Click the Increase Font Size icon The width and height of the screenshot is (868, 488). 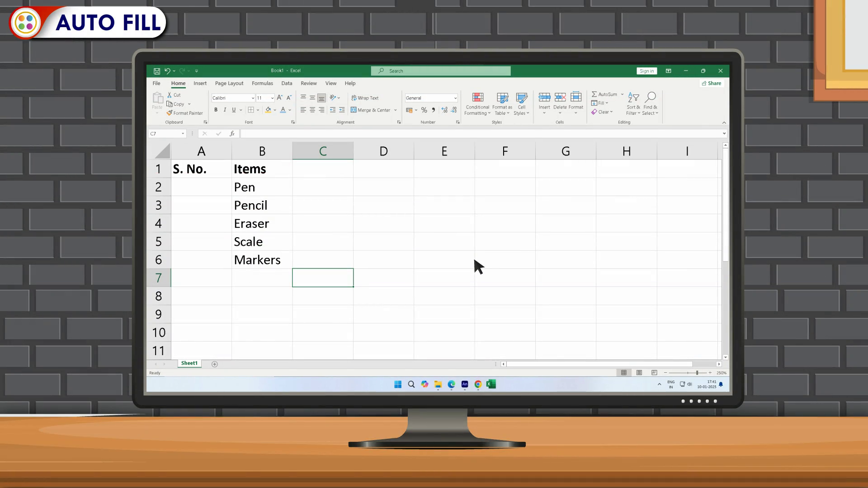coord(279,98)
